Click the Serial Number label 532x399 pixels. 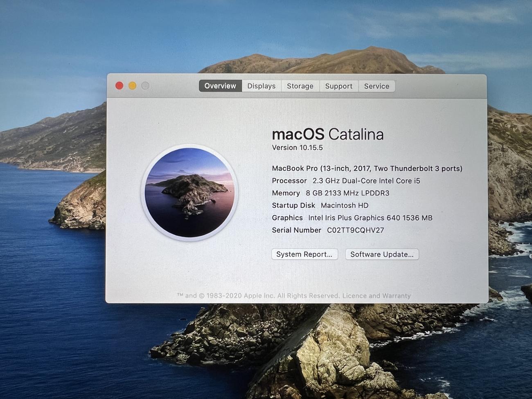click(x=297, y=230)
